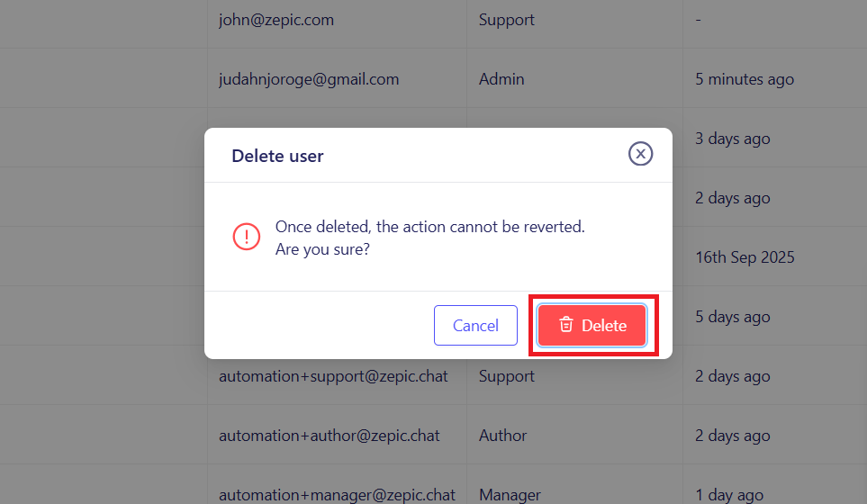This screenshot has width=867, height=504.
Task: Click the trash can icon
Action: [x=566, y=325]
